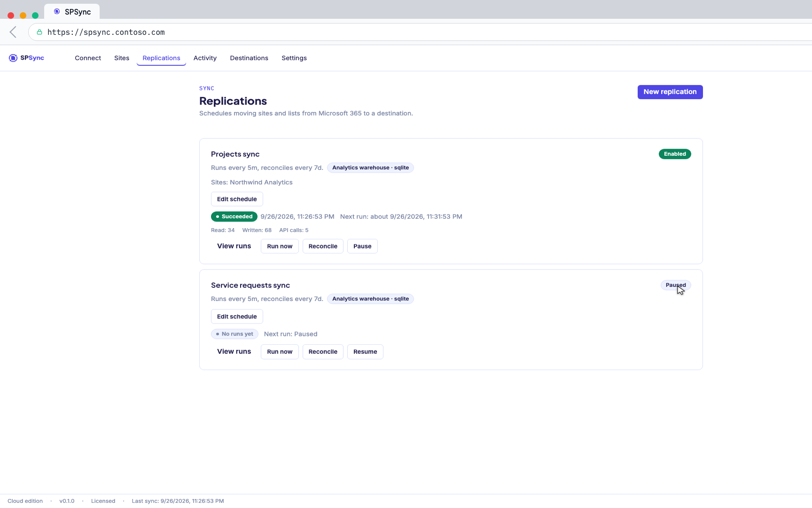Viewport: 812px width, 508px height.
Task: Click the Next run: Paused text
Action: tap(291, 334)
